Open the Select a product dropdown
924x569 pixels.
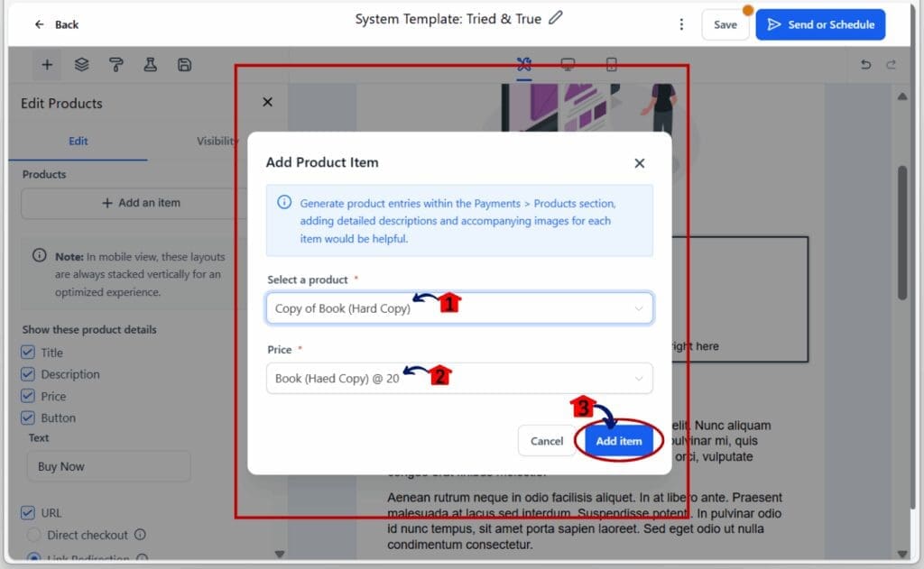[458, 308]
